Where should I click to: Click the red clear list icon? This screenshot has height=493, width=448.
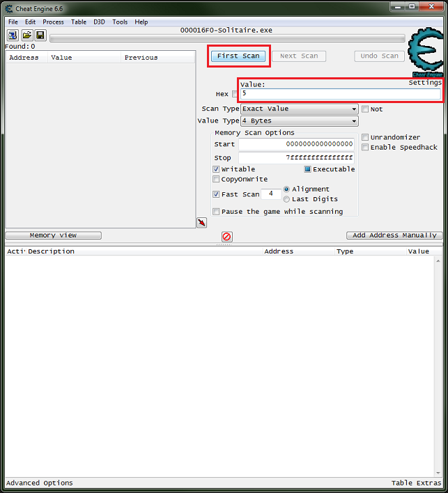pos(226,237)
